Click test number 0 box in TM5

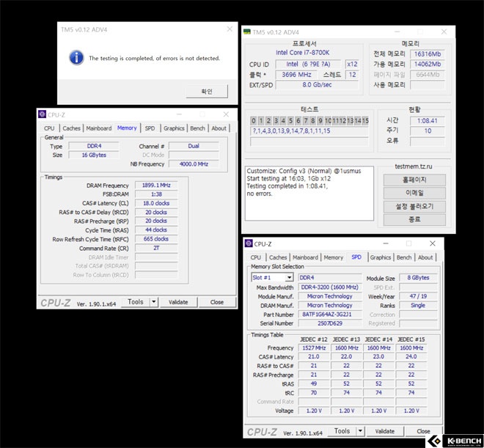(254, 121)
